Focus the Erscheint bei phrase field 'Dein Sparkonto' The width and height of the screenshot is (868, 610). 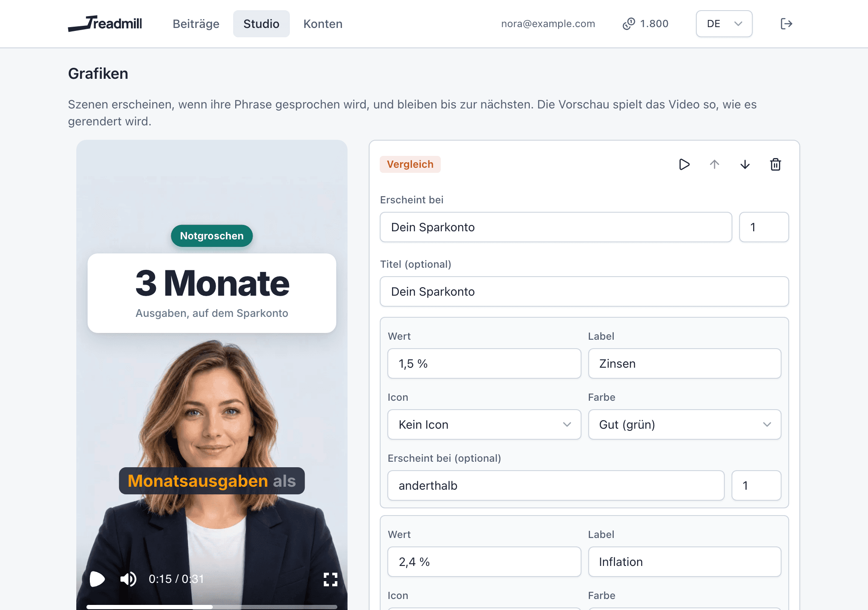[x=556, y=227]
